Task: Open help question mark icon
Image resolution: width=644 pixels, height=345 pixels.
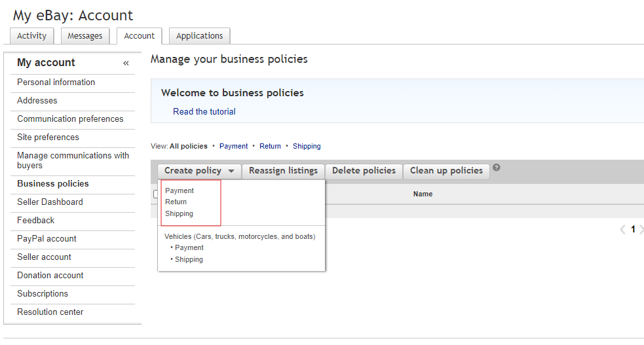Action: tap(496, 168)
